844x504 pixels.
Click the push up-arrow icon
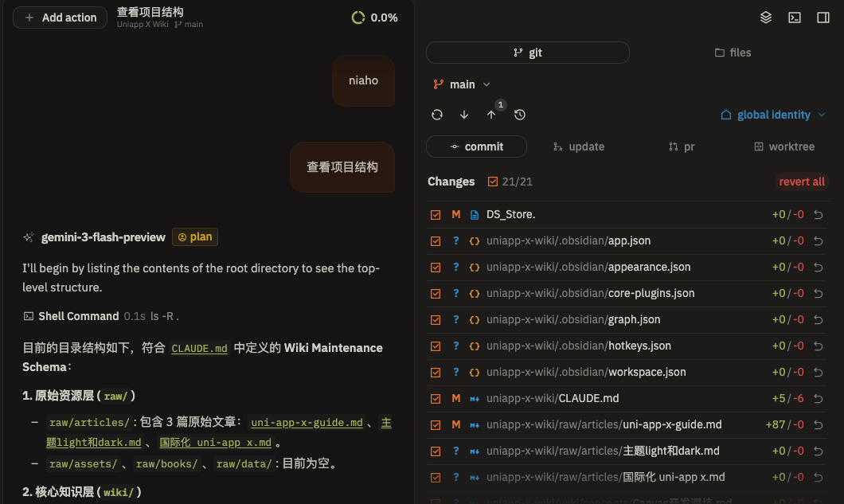pos(491,115)
